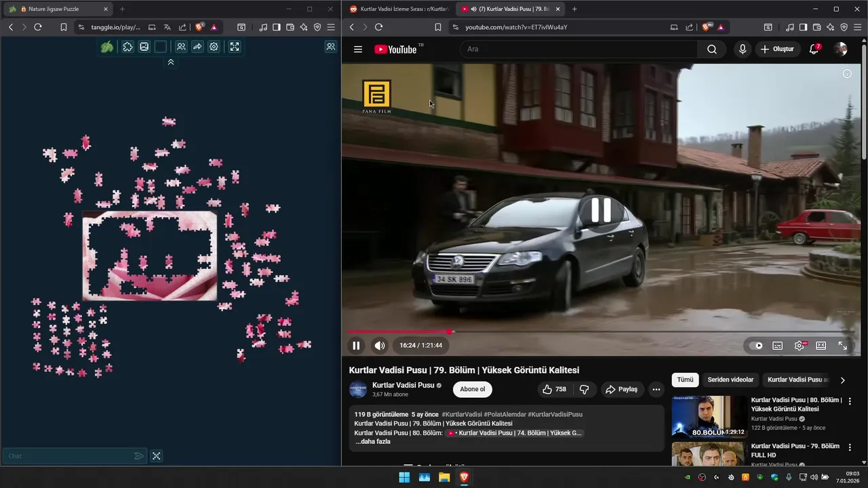
Task: Open the participants panel at Tanggle top right
Action: [x=330, y=47]
